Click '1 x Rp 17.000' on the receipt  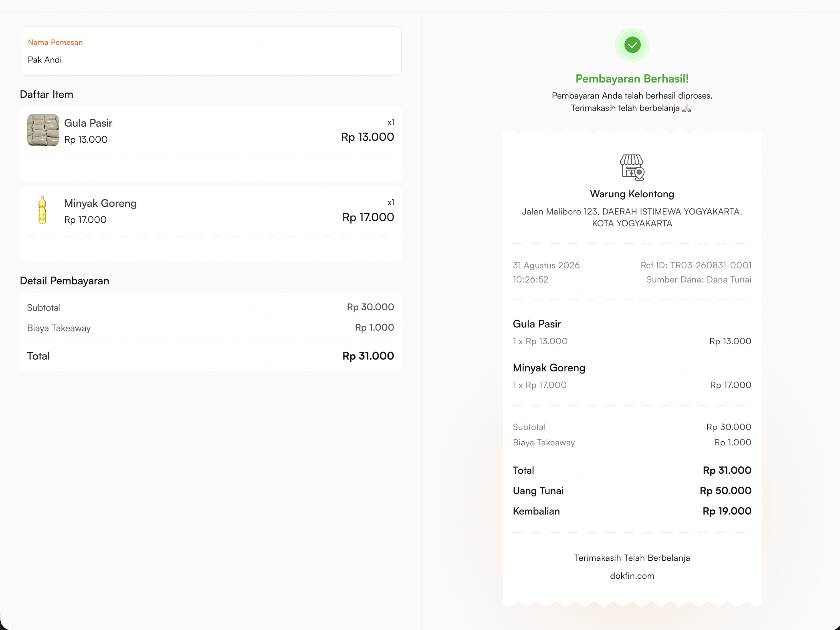pyautogui.click(x=540, y=385)
